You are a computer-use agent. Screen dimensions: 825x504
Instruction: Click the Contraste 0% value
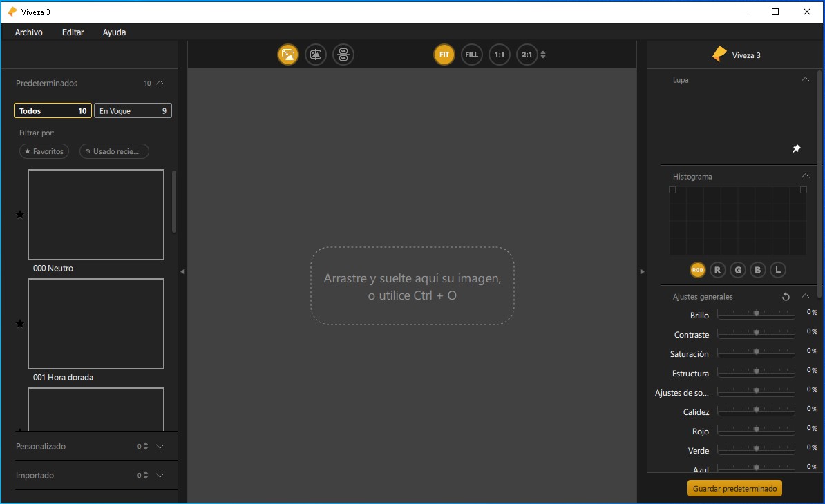812,331
